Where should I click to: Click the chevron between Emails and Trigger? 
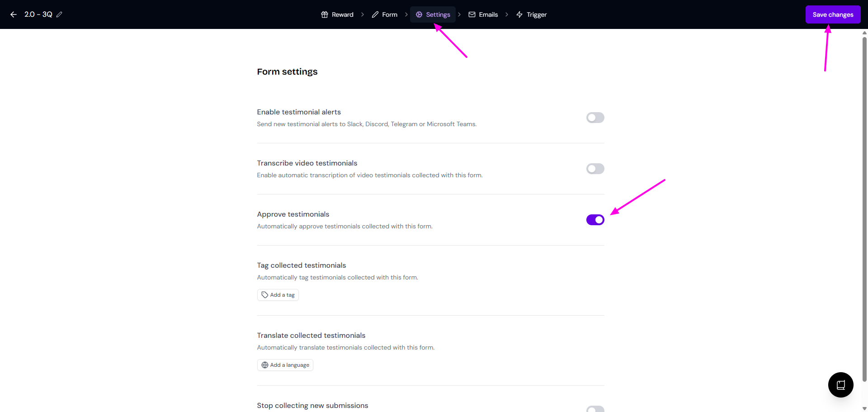pyautogui.click(x=507, y=14)
